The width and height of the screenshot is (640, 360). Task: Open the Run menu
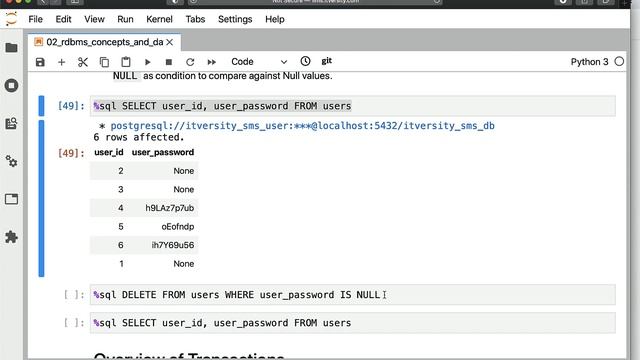point(125,19)
